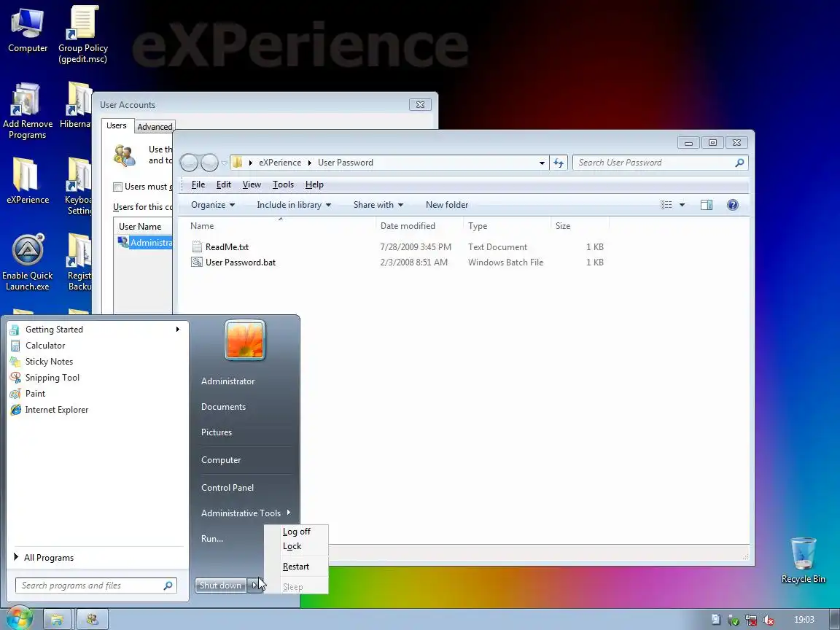840x630 pixels.
Task: Open the Help menu in Explorer
Action: 314,184
